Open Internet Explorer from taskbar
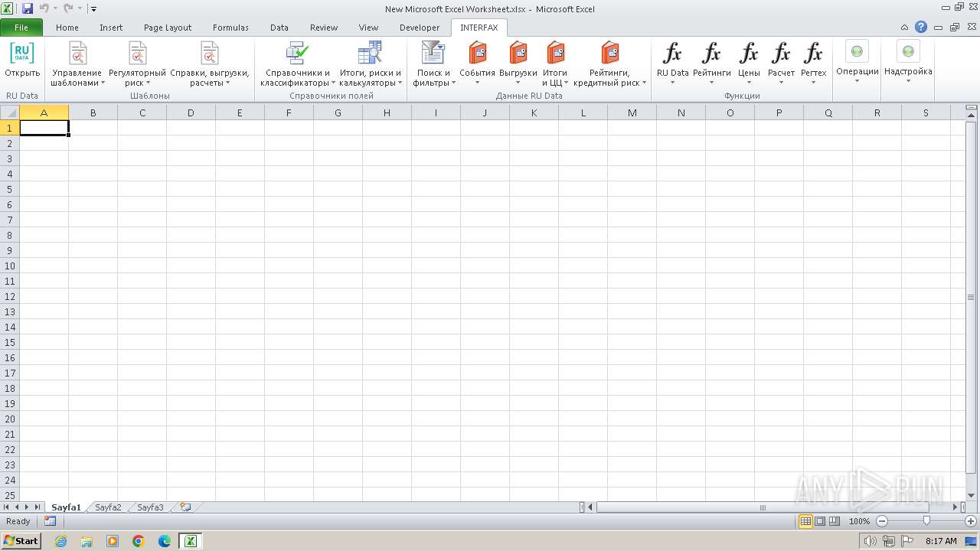The image size is (980, 551). (61, 541)
